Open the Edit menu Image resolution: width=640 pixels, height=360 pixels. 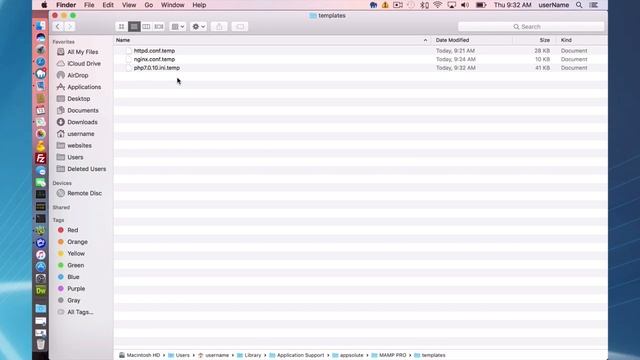108,5
